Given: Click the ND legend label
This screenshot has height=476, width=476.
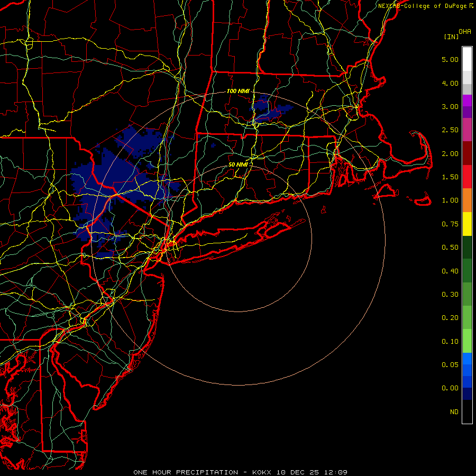Looking at the screenshot, I should coord(454,412).
